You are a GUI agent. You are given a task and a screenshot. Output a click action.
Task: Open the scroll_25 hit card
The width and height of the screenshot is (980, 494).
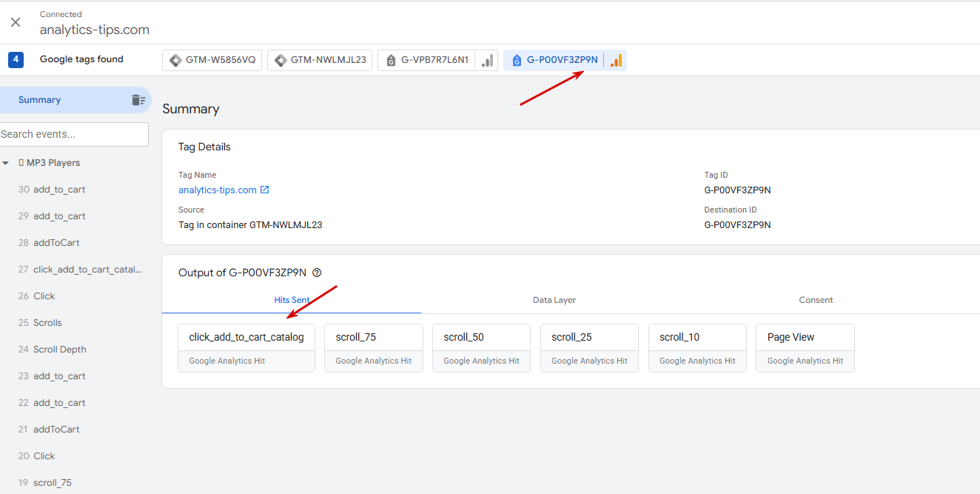coord(589,348)
